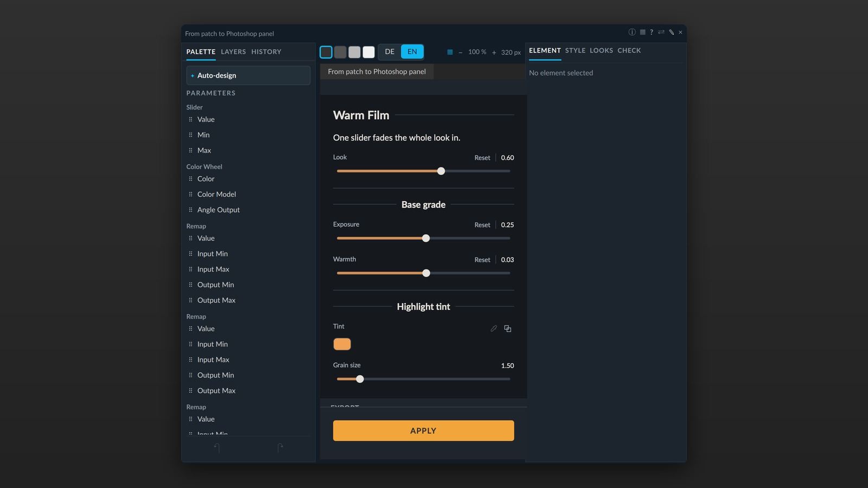This screenshot has width=868, height=488.
Task: Grab drag handle of Slider Min parameter
Action: (x=190, y=135)
